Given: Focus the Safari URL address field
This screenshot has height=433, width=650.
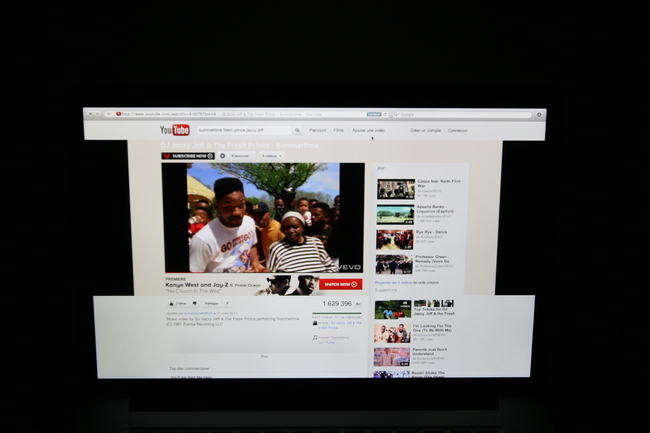Looking at the screenshot, I should [x=245, y=114].
